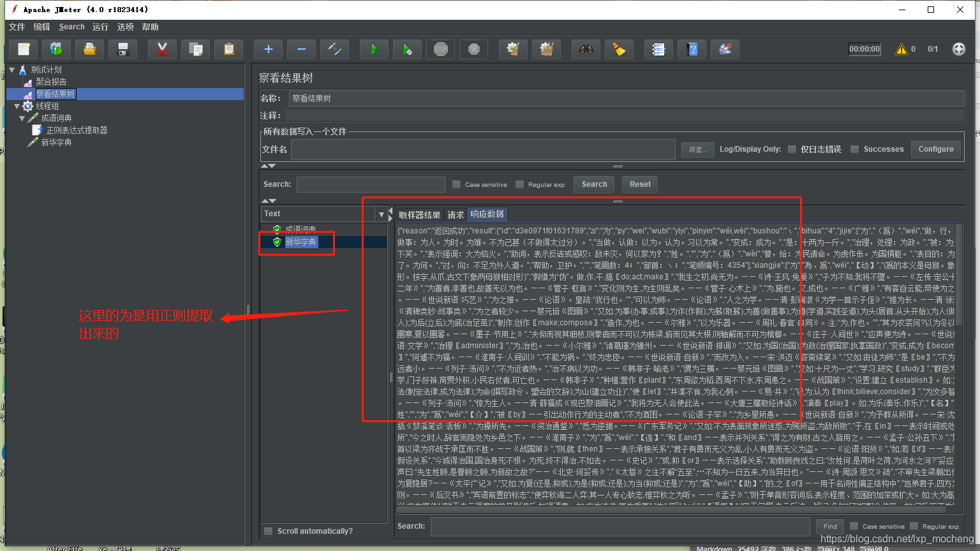Select 察看结果树 in the tree
The image size is (980, 551).
pos(56,94)
